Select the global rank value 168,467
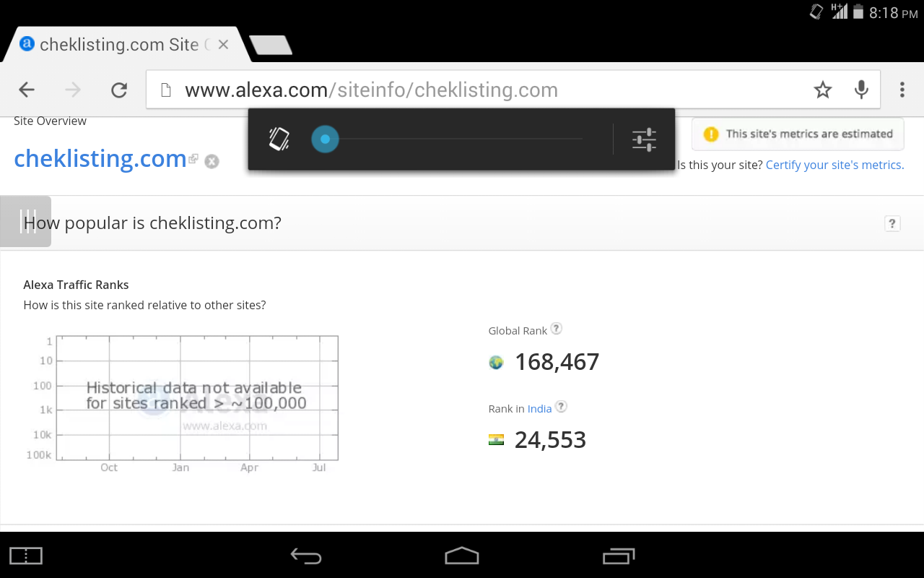 557,362
